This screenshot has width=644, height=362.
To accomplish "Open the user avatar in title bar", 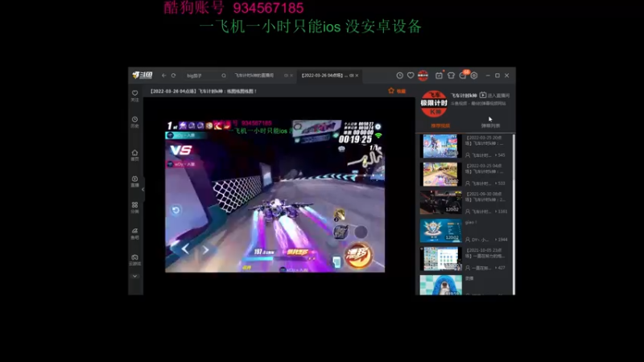I will [423, 76].
